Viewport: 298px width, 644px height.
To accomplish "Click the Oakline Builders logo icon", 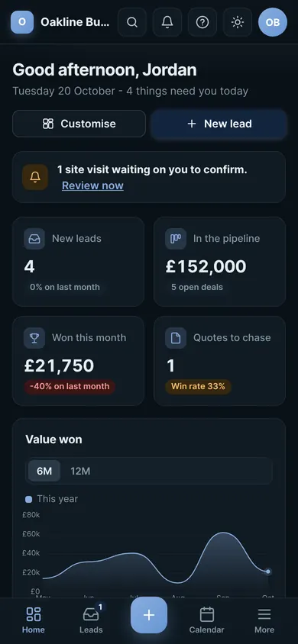I will (22, 22).
